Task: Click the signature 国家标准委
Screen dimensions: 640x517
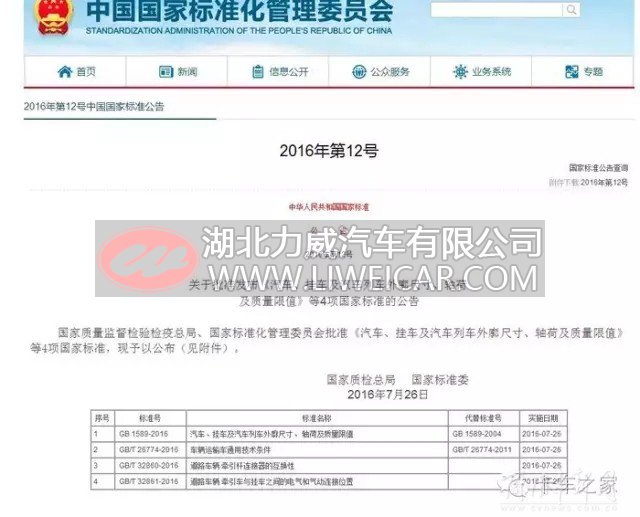Action: (x=440, y=380)
